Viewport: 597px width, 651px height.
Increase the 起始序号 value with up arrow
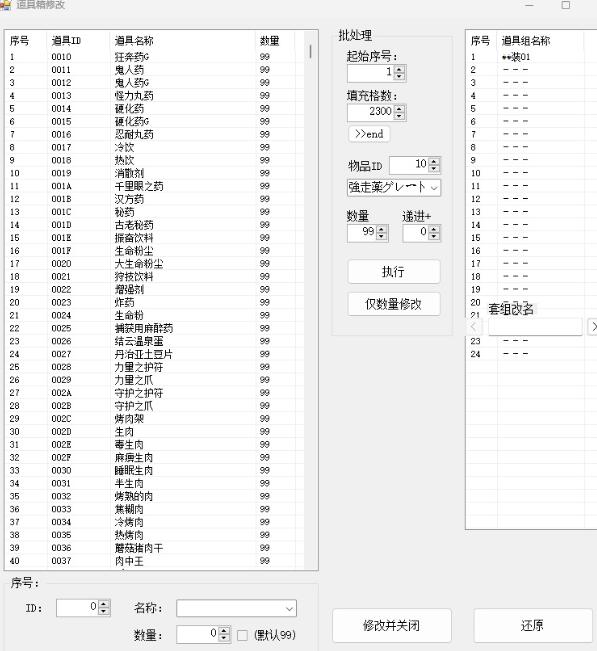(399, 69)
